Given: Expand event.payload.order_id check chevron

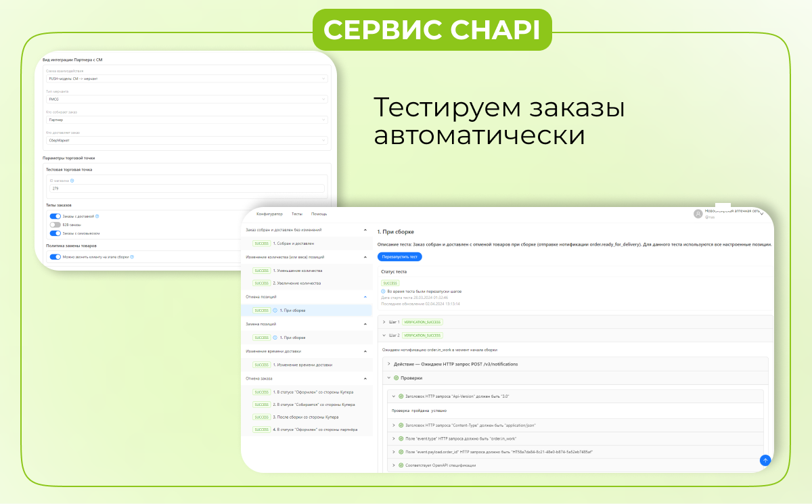Looking at the screenshot, I should click(x=394, y=452).
